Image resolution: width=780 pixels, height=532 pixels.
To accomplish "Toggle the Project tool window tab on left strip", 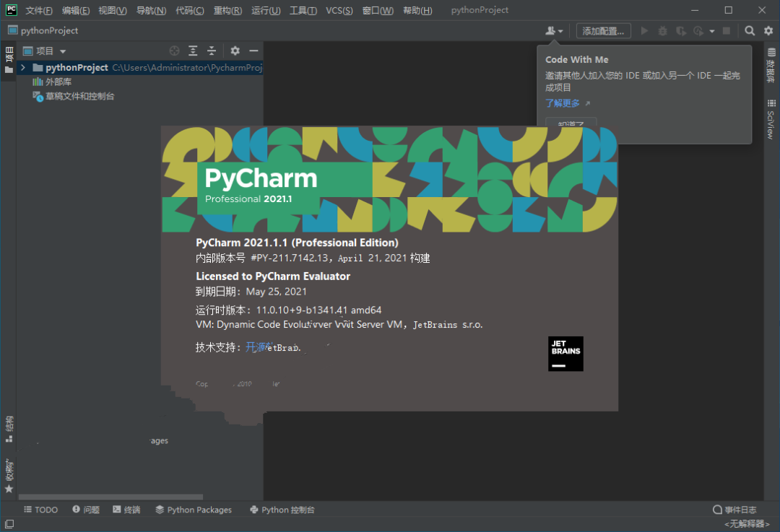I will click(x=9, y=60).
